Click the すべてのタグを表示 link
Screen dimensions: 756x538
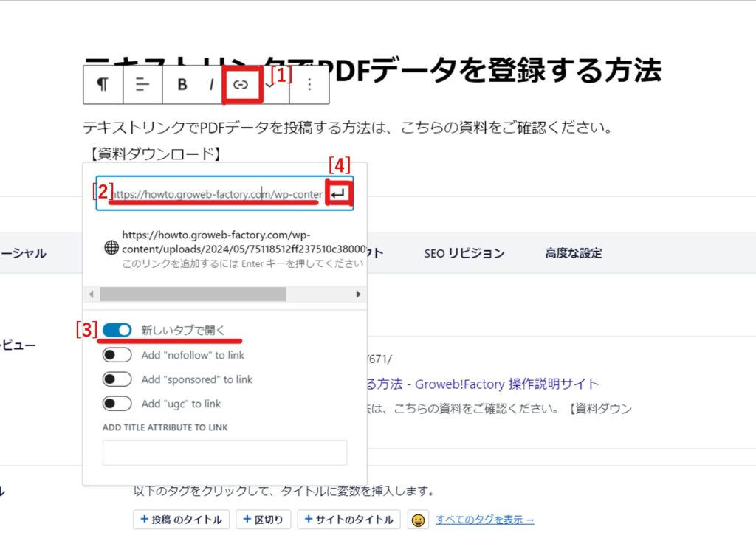coord(484,520)
